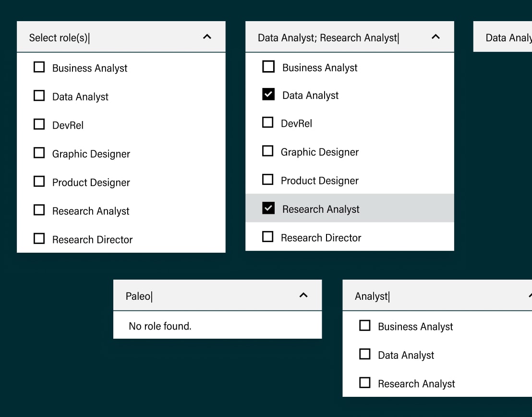Check Graphic Designer in the first list
This screenshot has width=532, height=417.
coord(39,153)
